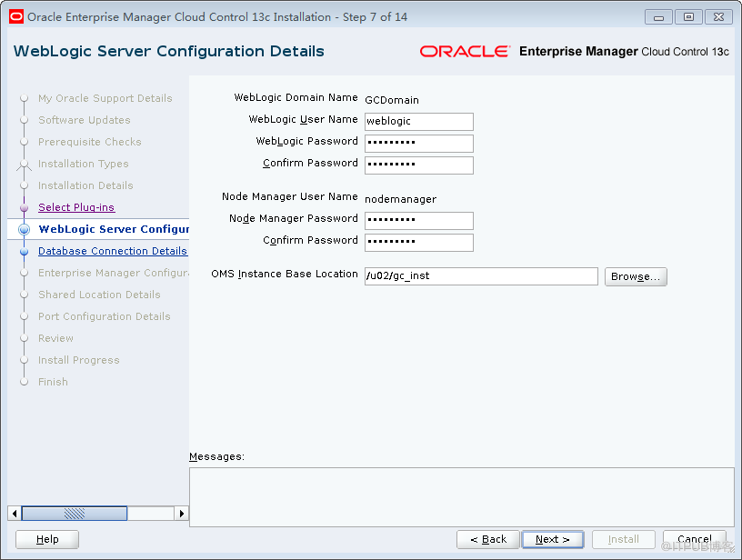This screenshot has width=742, height=560.
Task: Click Browse for OMS instance location
Action: point(636,276)
